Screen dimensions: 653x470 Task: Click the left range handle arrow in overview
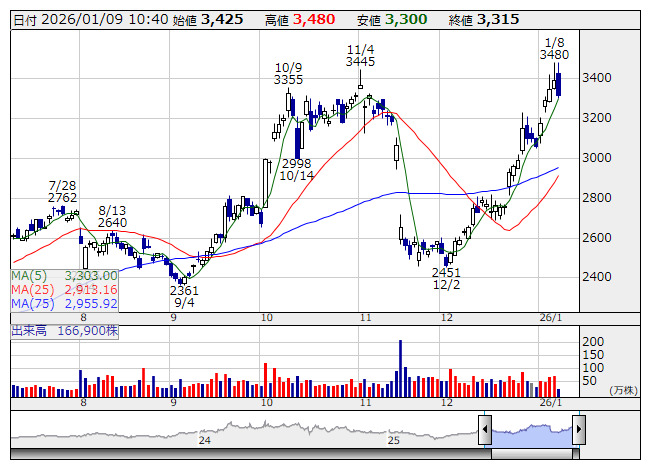485,431
